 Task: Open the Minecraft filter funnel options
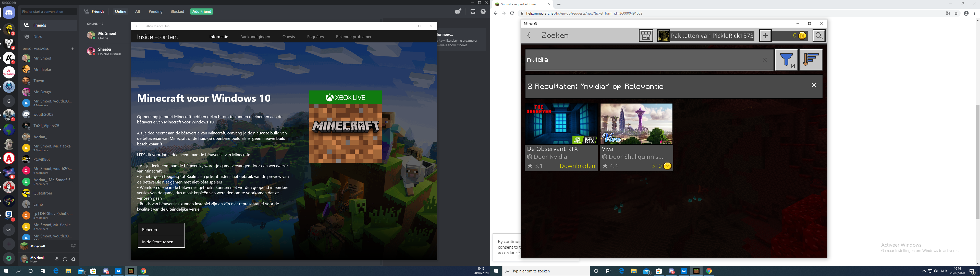pos(786,60)
